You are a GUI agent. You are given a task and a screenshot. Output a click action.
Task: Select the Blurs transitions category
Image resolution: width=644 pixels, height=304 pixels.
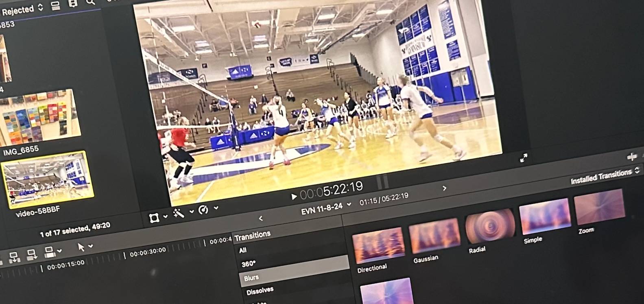(x=294, y=271)
